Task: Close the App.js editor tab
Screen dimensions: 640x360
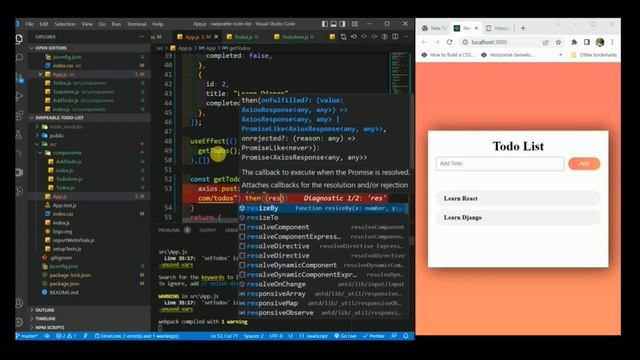Action: (x=216, y=37)
